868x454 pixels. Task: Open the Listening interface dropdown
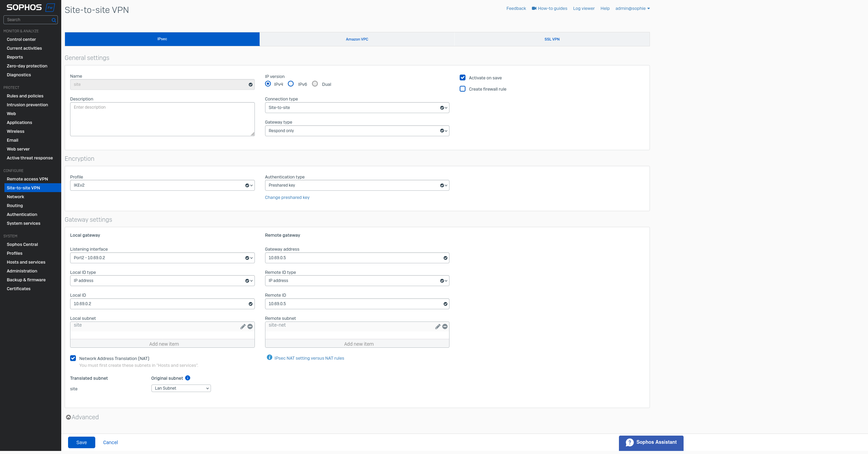click(162, 258)
